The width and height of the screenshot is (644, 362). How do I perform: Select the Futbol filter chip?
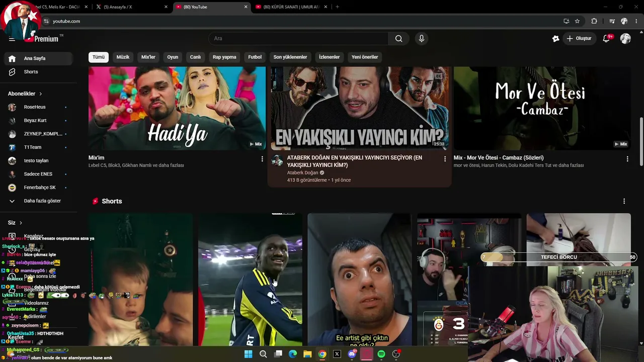(255, 57)
